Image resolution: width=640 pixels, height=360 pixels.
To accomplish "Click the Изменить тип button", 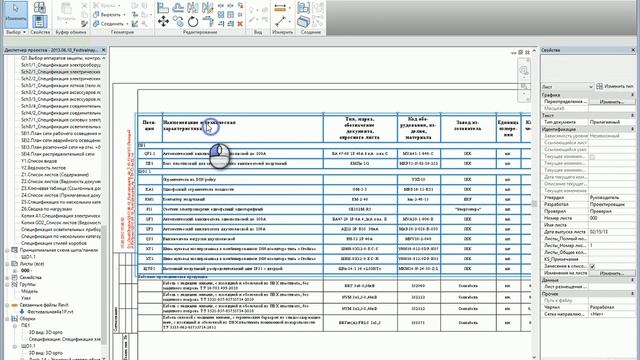I will tap(615, 87).
